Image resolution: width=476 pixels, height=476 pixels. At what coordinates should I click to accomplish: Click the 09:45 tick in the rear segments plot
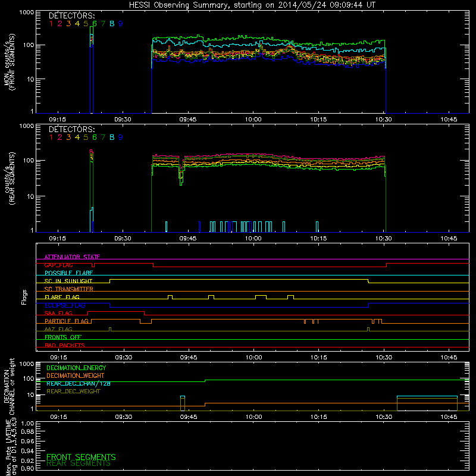tap(188, 239)
